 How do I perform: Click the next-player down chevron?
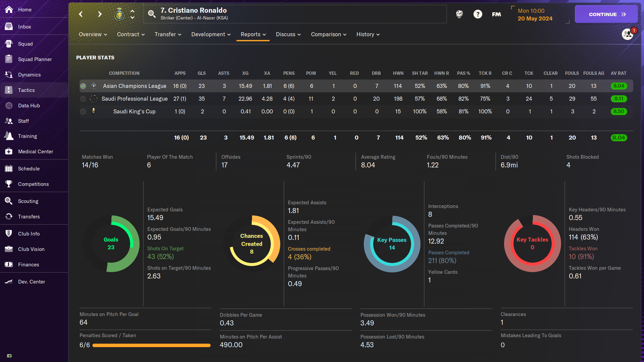[133, 17]
